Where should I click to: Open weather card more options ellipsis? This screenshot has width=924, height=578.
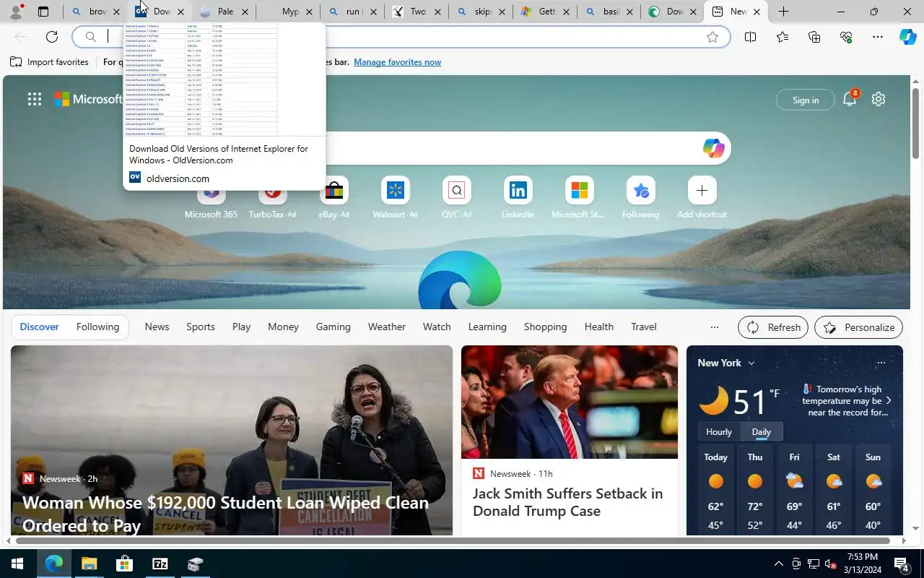(881, 363)
